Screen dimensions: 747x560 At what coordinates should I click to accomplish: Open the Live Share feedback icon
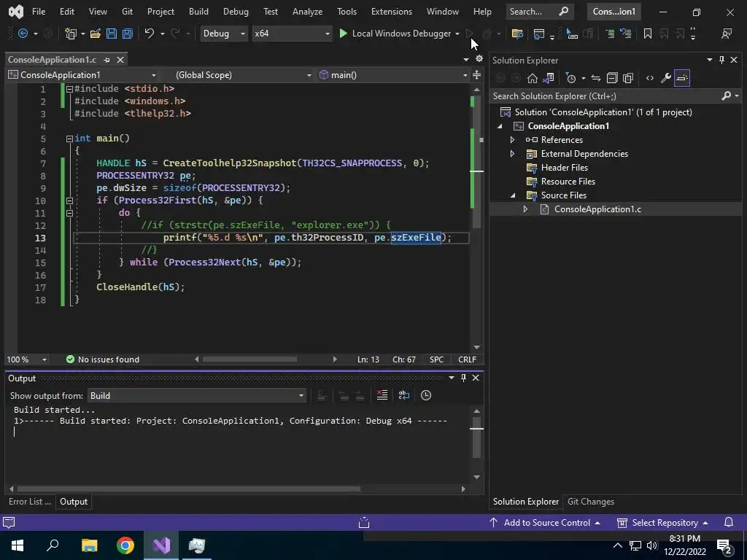point(727,34)
